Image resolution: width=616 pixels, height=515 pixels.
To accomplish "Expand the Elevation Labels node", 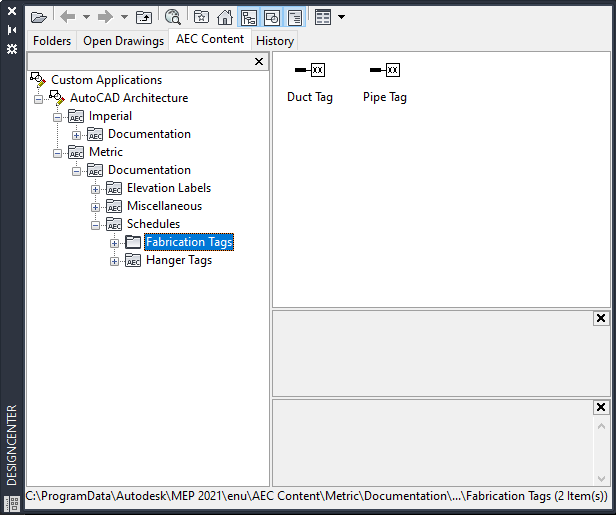I will point(95,189).
